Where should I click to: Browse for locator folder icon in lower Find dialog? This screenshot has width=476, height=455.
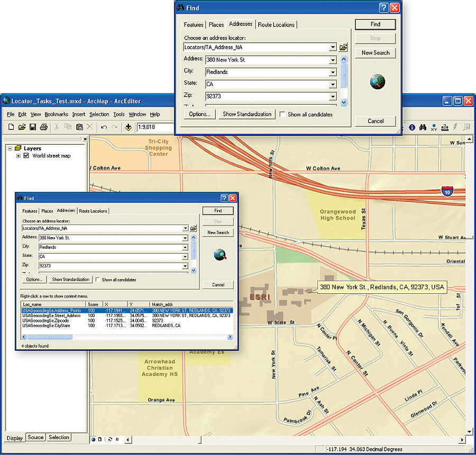pyautogui.click(x=194, y=228)
